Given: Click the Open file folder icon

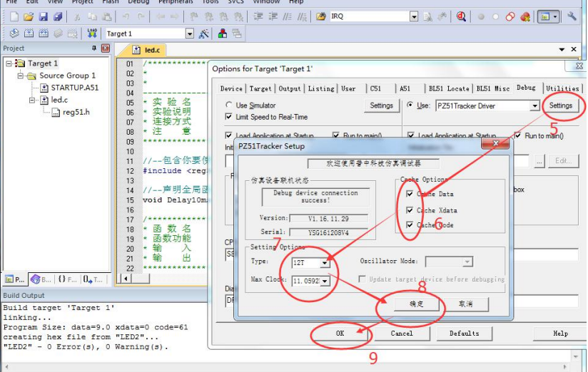Looking at the screenshot, I should 29,16.
